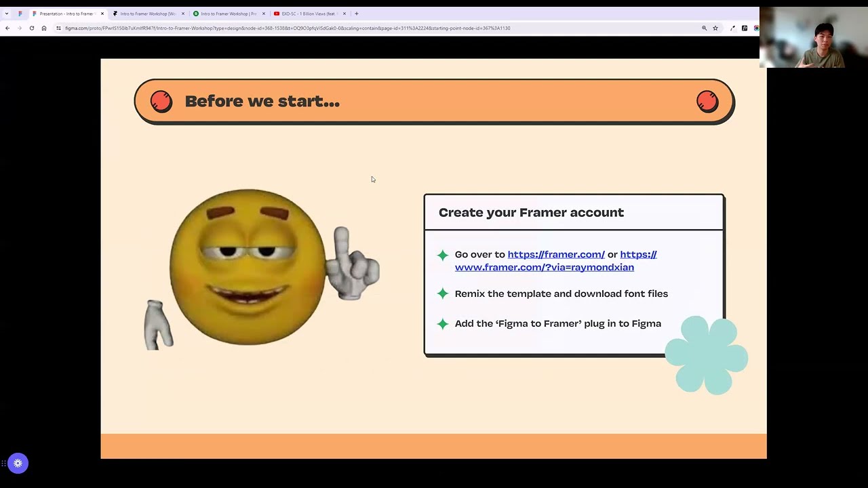Go forward to the next page
Image resolution: width=868 pixels, height=488 pixels.
click(x=19, y=28)
